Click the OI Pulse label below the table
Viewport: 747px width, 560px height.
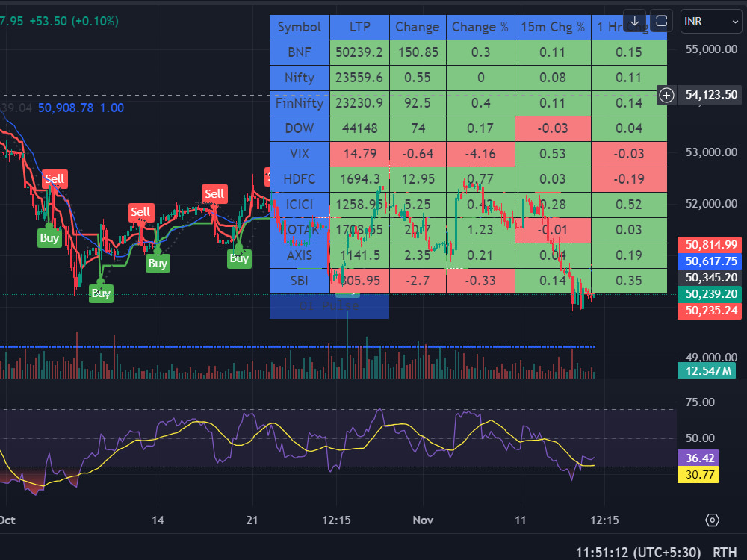[x=329, y=306]
